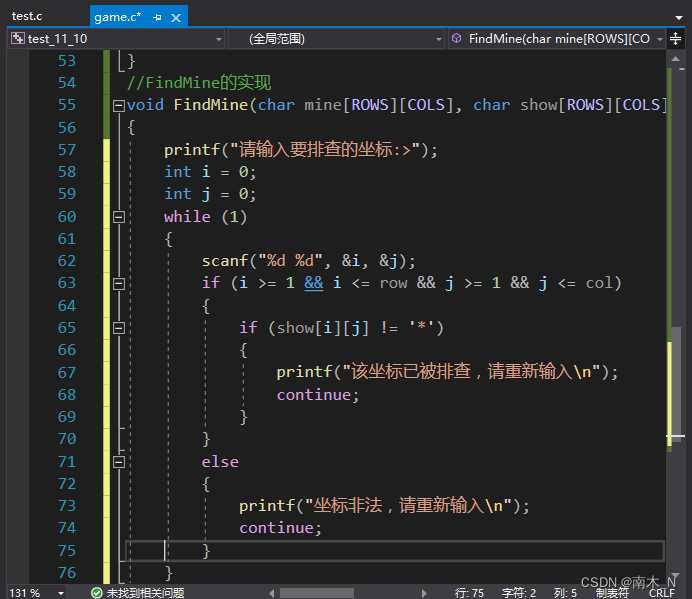
Task: Click the FindMine function name on line 55
Action: 211,105
